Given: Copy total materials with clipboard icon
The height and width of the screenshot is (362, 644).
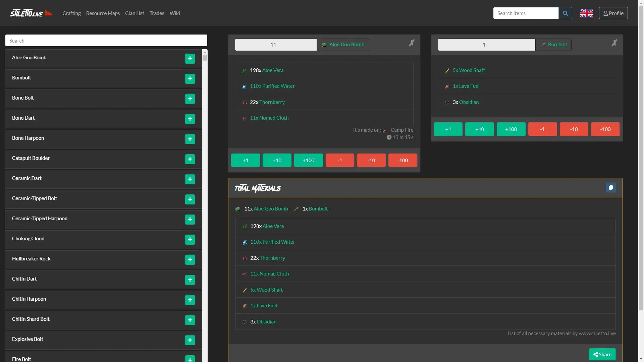Looking at the screenshot, I should (611, 187).
